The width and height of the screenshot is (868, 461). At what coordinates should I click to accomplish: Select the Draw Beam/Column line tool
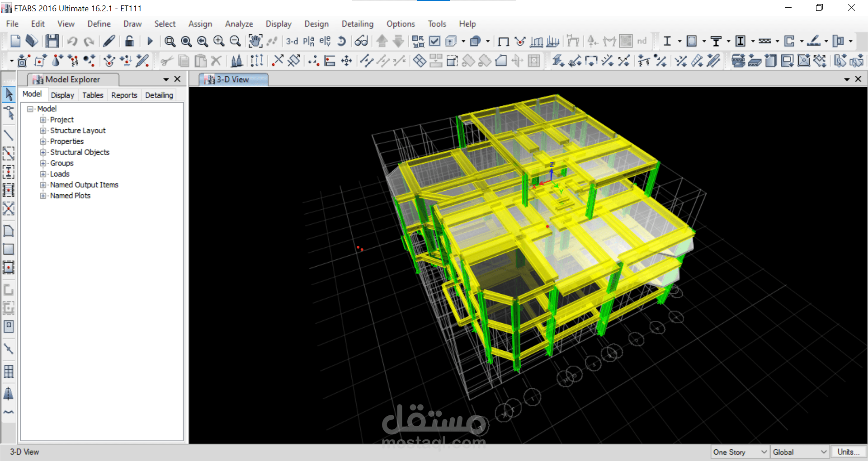(9, 135)
